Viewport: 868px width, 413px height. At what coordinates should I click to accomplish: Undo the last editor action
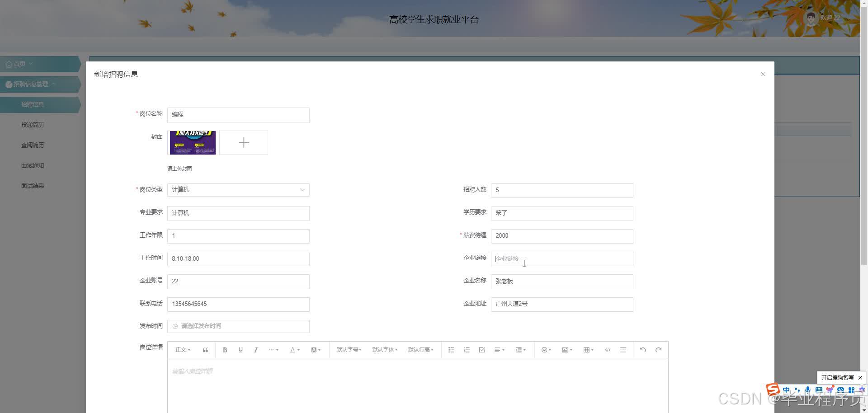click(x=643, y=350)
